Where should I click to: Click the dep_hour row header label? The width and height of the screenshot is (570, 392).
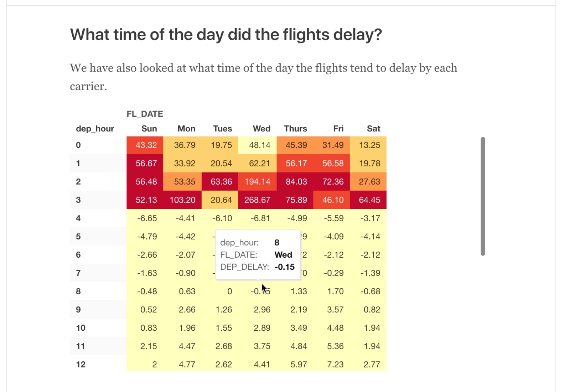(x=95, y=129)
